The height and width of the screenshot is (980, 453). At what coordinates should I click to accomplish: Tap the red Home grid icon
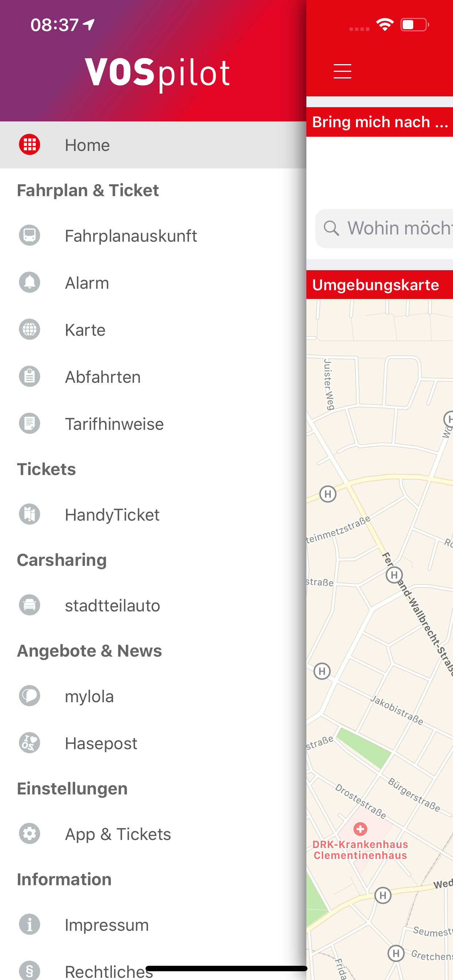coord(30,145)
